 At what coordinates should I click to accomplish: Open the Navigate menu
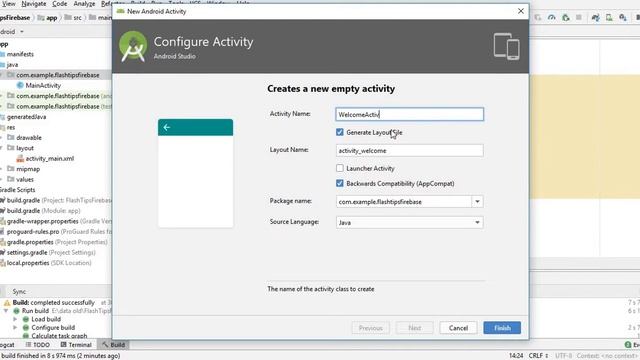click(x=33, y=4)
